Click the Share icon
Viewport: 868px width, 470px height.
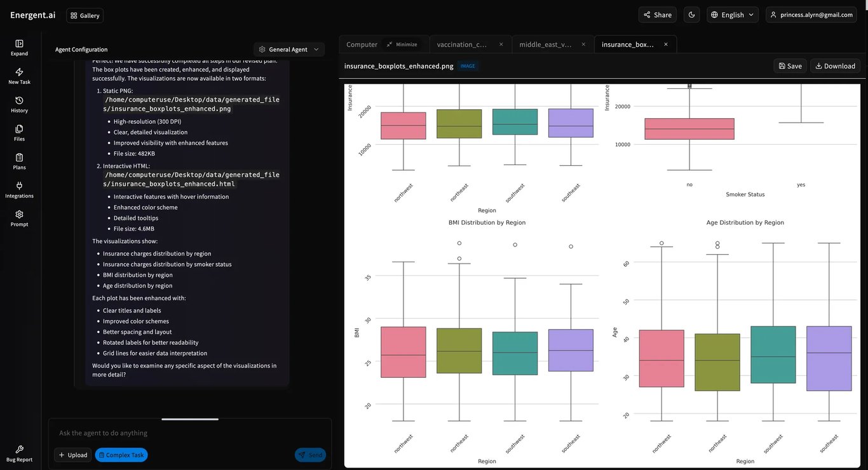(x=657, y=14)
